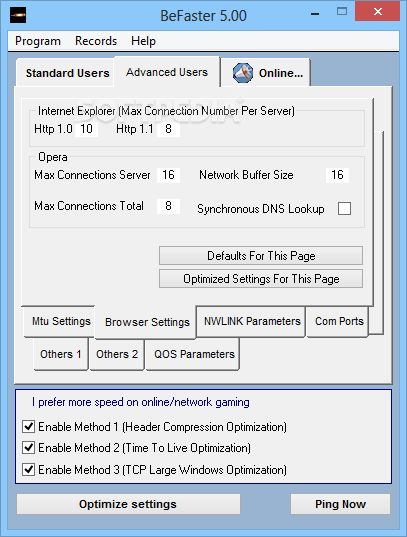Click the Ping Now button

tap(340, 504)
